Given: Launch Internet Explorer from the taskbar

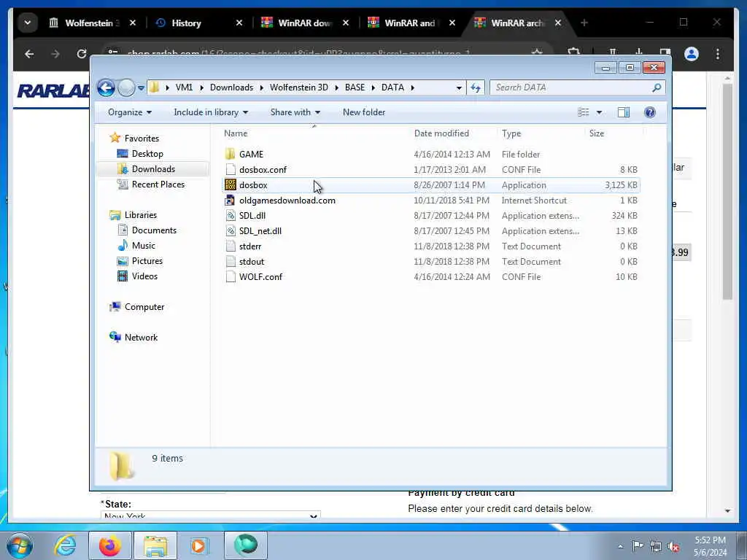Looking at the screenshot, I should click(65, 545).
